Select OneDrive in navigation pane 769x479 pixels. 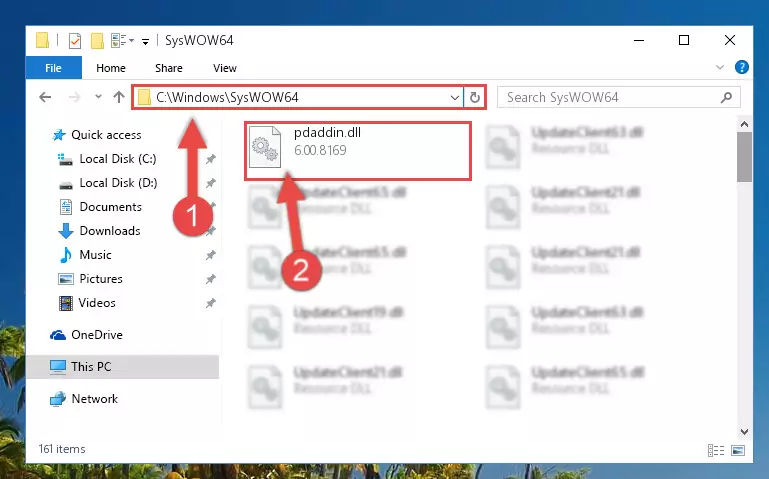[x=86, y=335]
